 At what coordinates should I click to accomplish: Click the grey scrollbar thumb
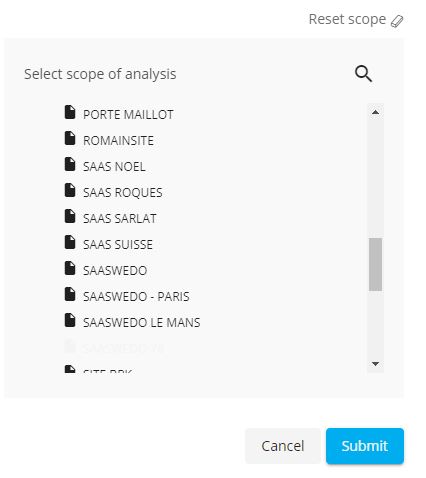[375, 264]
